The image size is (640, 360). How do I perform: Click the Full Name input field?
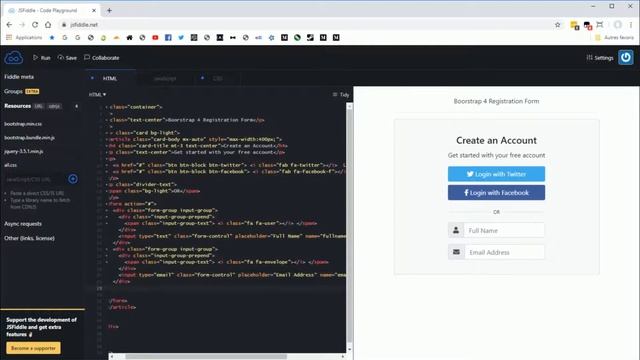coord(504,230)
